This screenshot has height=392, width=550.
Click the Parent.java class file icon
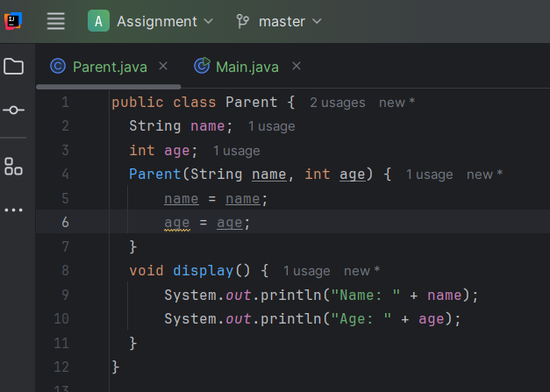point(58,66)
